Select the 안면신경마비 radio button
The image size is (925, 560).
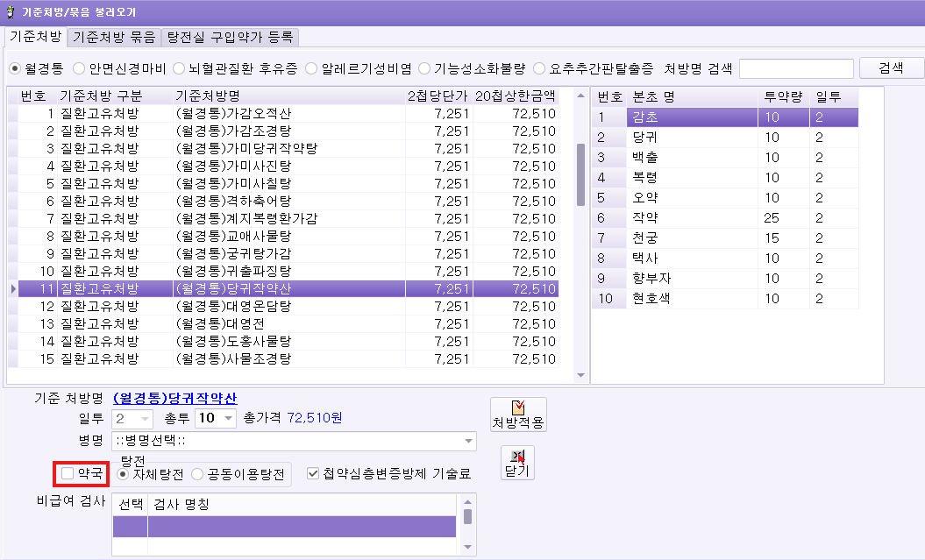[78, 69]
